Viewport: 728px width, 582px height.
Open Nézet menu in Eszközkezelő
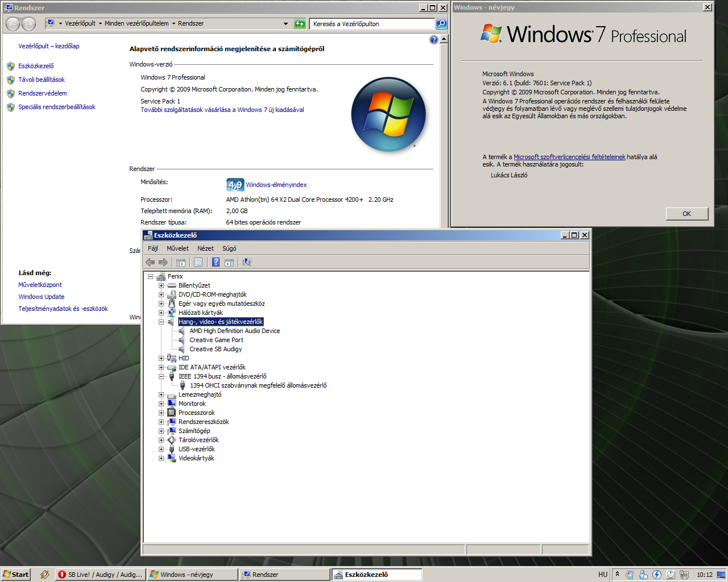coord(205,248)
